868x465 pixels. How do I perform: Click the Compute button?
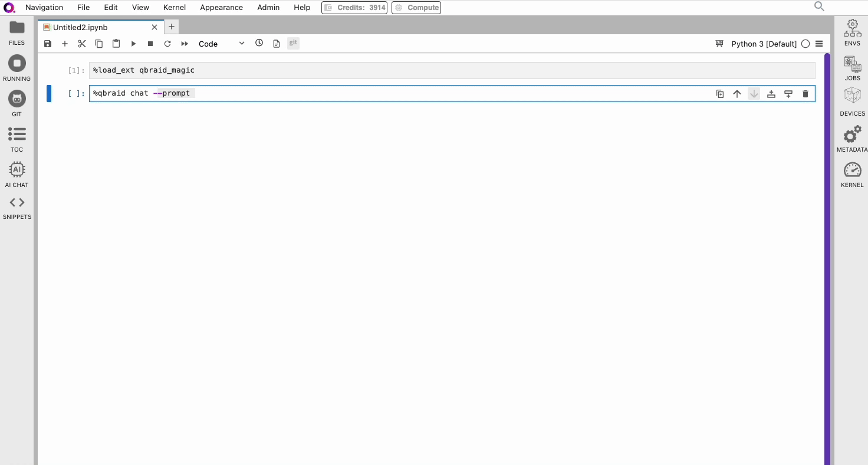[416, 8]
